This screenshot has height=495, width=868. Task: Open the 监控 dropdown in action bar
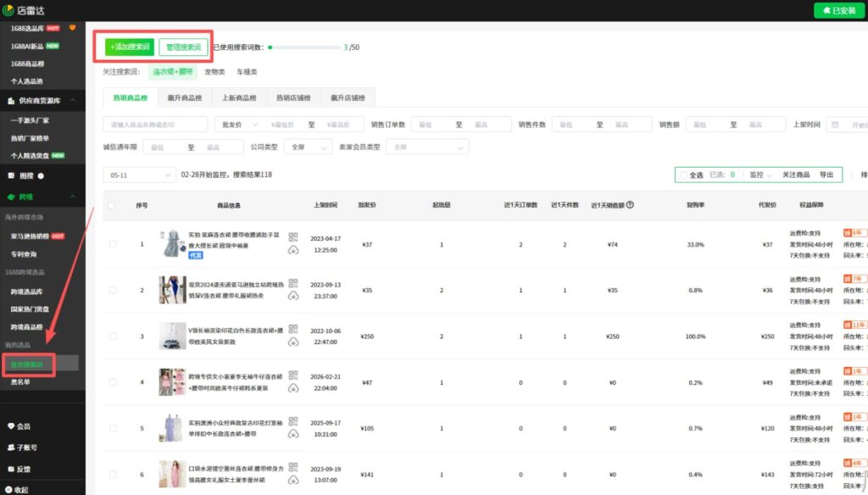tap(760, 175)
